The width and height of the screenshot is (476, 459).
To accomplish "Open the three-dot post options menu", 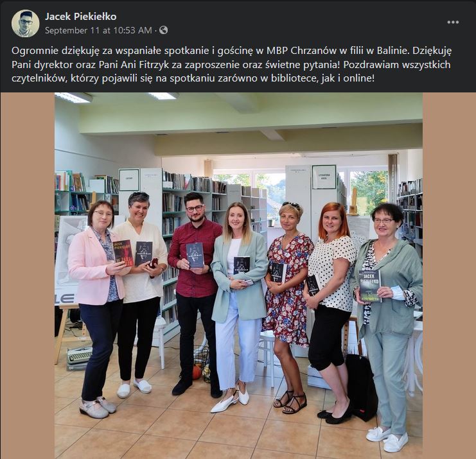I will click(453, 22).
